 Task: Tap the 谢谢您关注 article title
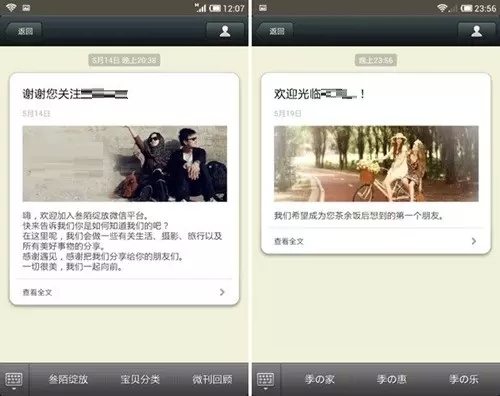tap(75, 94)
